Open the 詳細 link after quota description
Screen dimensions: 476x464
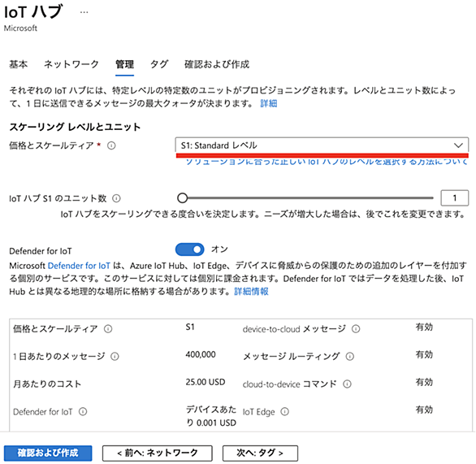tap(269, 103)
